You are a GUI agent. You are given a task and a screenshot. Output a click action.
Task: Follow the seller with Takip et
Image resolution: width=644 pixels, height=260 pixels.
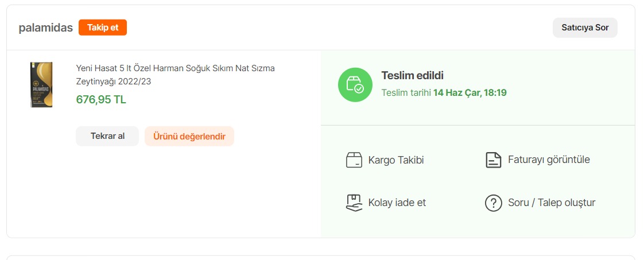(103, 28)
